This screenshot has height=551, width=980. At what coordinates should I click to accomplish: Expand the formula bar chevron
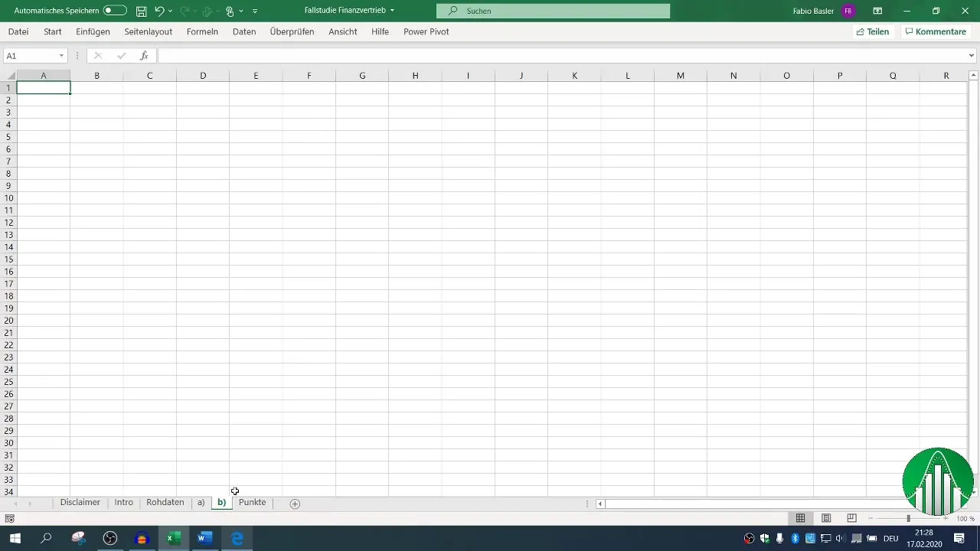click(x=972, y=56)
